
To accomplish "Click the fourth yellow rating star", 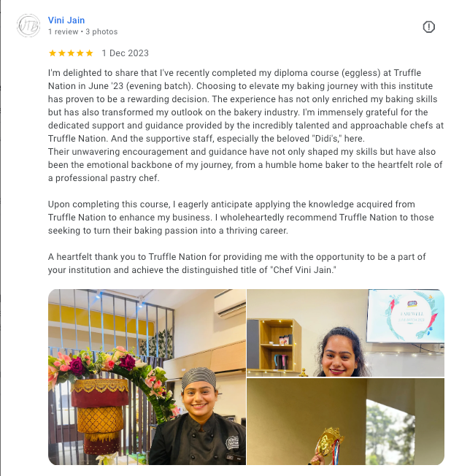I will coord(80,53).
